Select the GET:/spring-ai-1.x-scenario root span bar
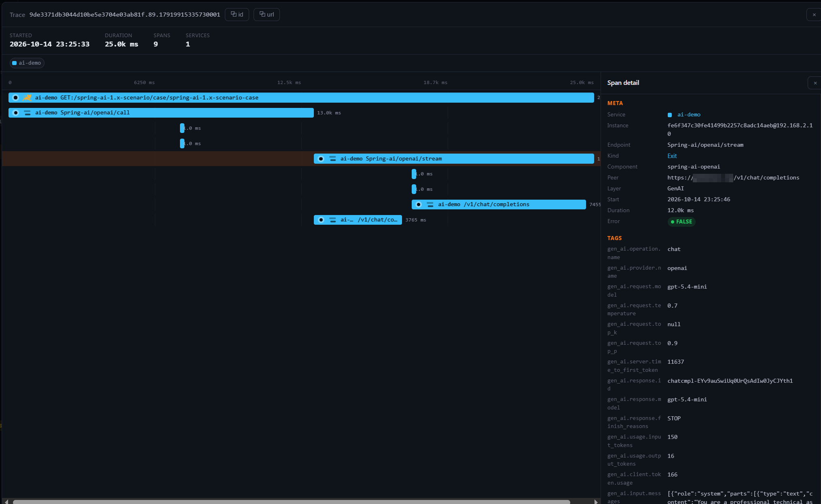This screenshot has width=821, height=504. pos(301,97)
